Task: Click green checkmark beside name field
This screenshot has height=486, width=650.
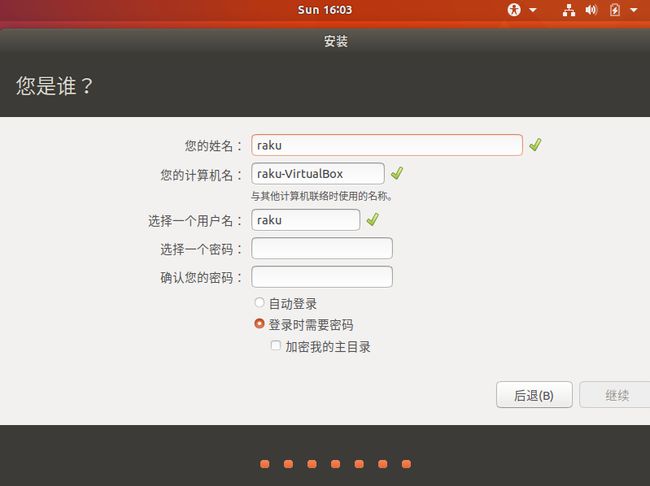Action: pyautogui.click(x=535, y=145)
